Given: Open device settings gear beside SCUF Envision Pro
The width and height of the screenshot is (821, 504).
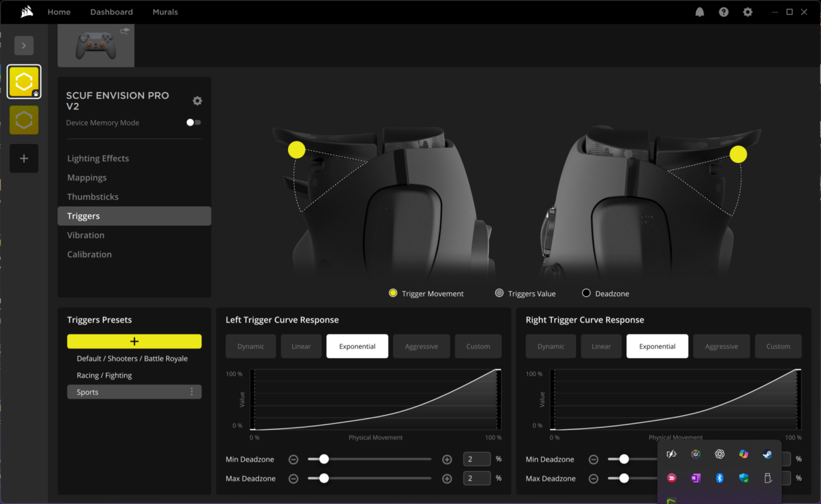Looking at the screenshot, I should [x=197, y=101].
